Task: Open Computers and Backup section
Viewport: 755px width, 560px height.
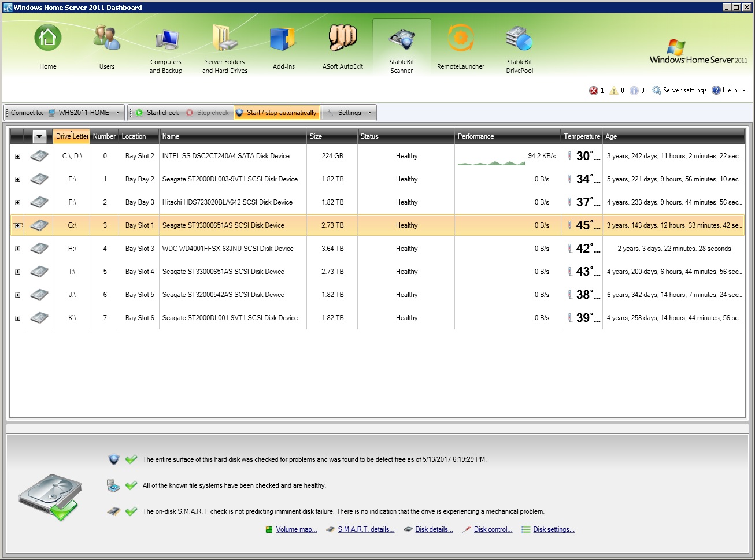Action: (166, 40)
